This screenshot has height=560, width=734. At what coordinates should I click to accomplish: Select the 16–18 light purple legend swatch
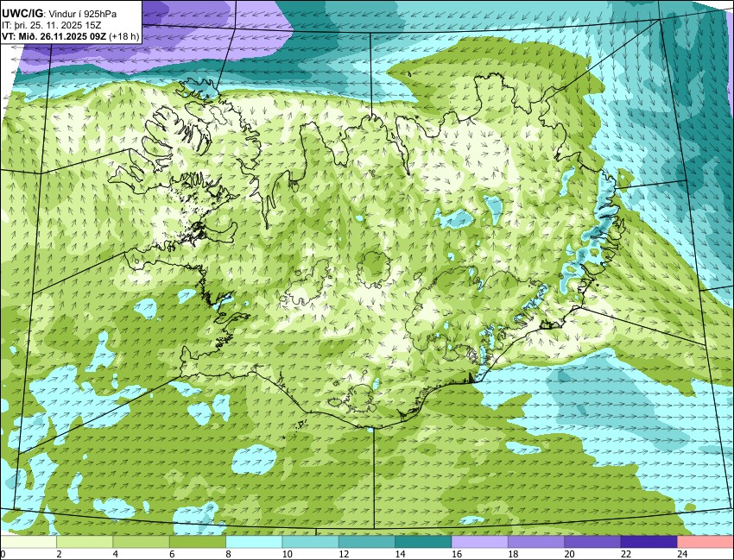pyautogui.click(x=479, y=542)
